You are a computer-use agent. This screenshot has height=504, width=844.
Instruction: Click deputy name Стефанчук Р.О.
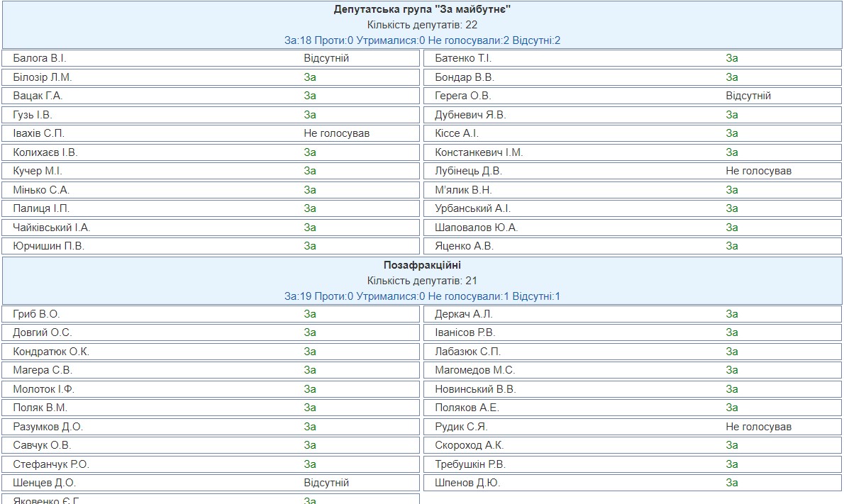pos(51,464)
